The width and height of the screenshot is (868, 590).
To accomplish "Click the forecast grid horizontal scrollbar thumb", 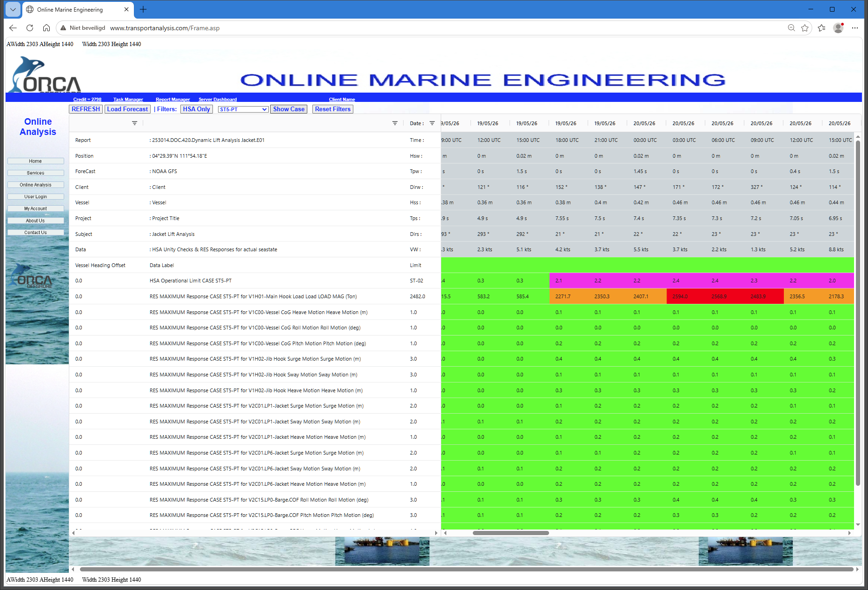I will pos(510,533).
